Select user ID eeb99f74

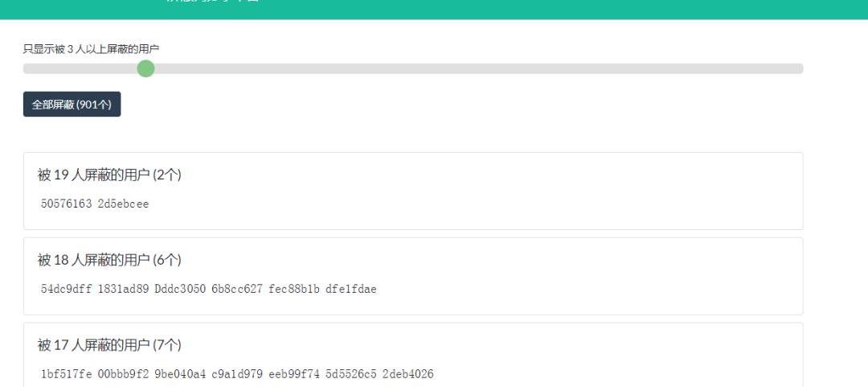[294, 374]
